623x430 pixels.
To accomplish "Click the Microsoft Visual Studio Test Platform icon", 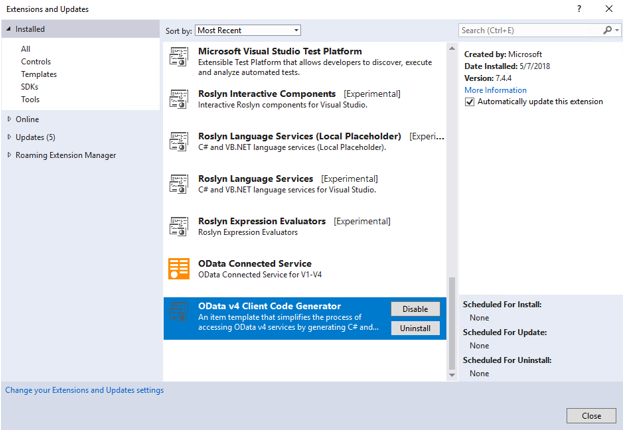I will coord(179,56).
